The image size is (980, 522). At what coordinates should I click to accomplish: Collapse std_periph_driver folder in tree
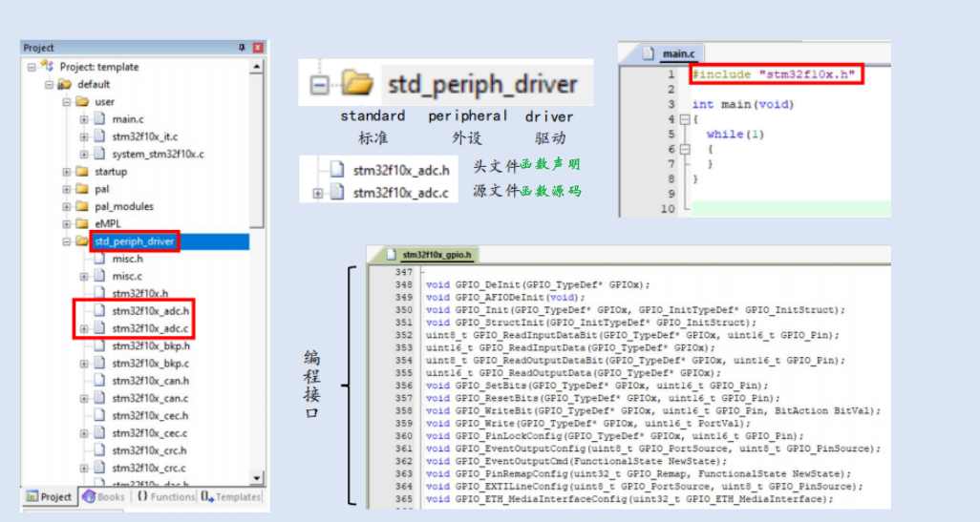(x=66, y=241)
